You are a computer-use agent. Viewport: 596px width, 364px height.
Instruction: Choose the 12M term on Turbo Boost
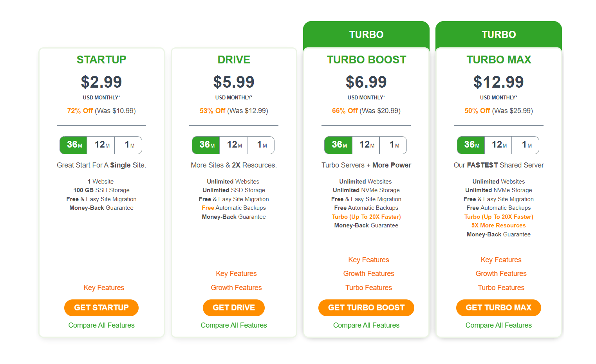click(x=366, y=145)
